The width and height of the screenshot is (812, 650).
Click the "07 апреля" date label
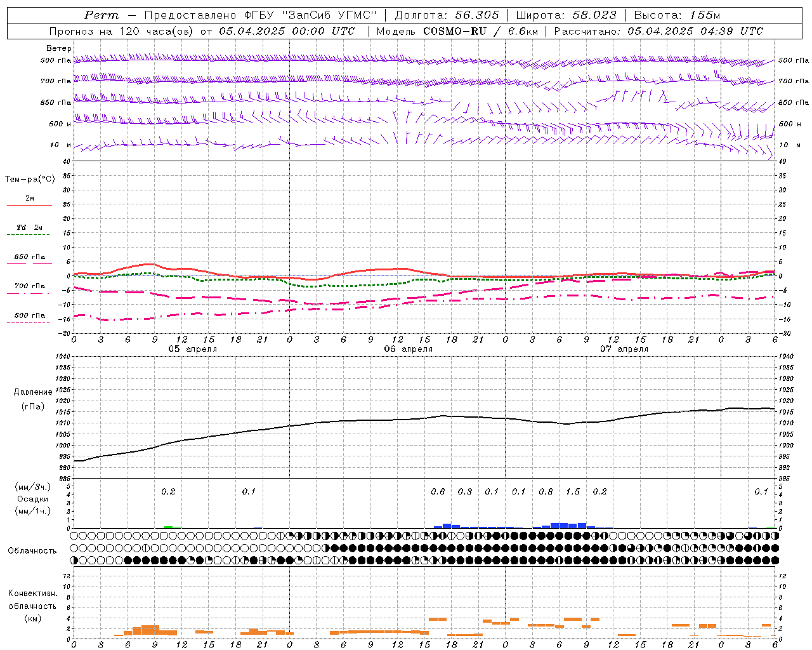624,349
